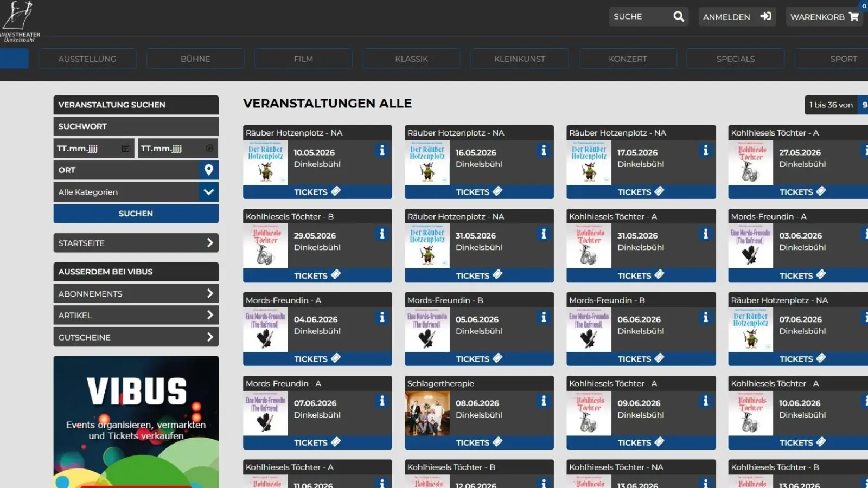
Task: Click the Suchwort input field
Action: (x=136, y=126)
